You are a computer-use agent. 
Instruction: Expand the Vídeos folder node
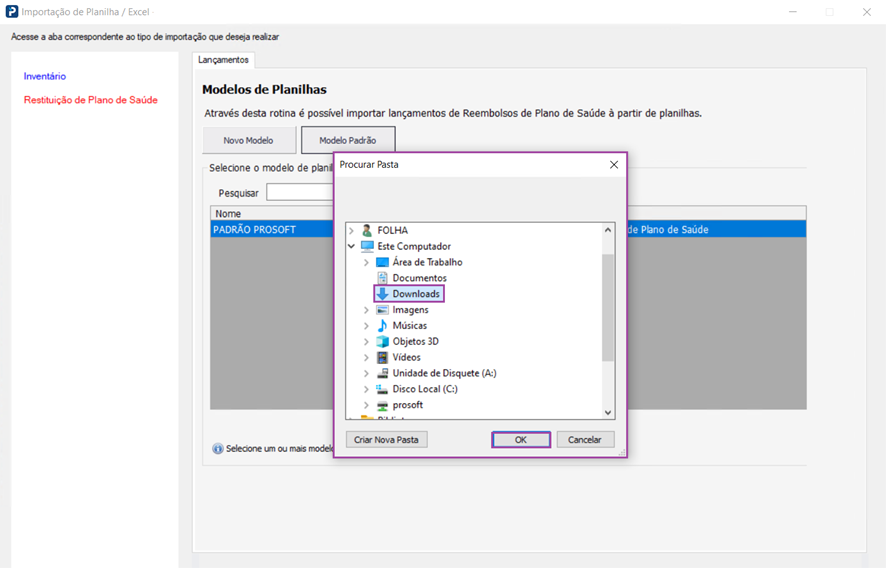tap(366, 357)
